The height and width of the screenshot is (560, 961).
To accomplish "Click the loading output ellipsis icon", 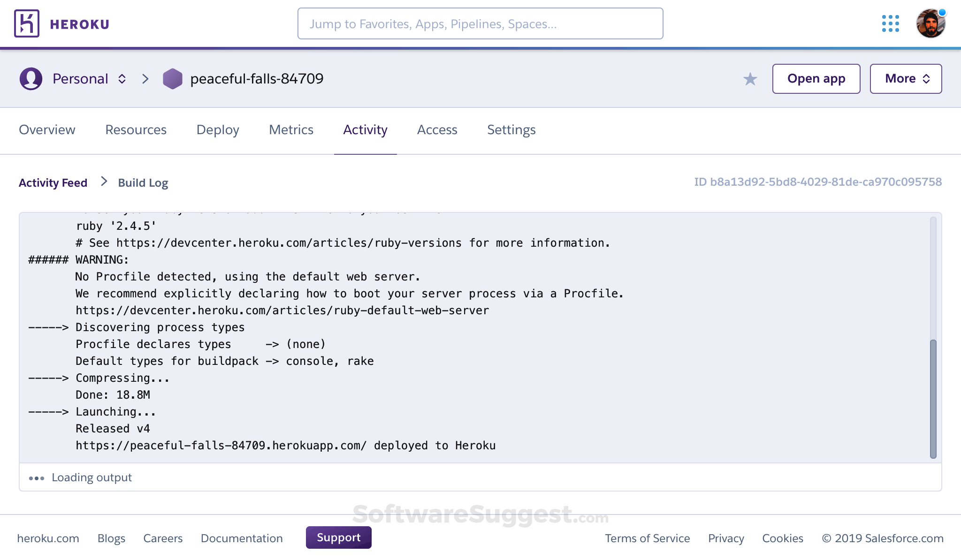I will pyautogui.click(x=37, y=478).
